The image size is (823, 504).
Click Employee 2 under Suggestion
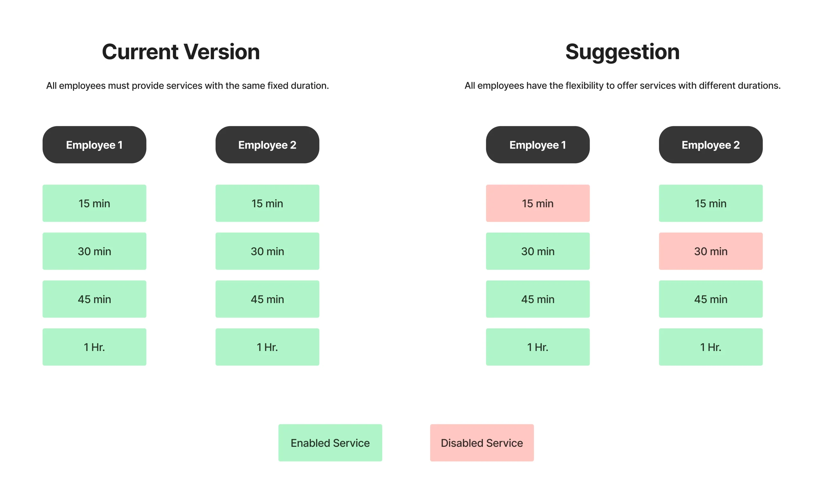tap(710, 145)
